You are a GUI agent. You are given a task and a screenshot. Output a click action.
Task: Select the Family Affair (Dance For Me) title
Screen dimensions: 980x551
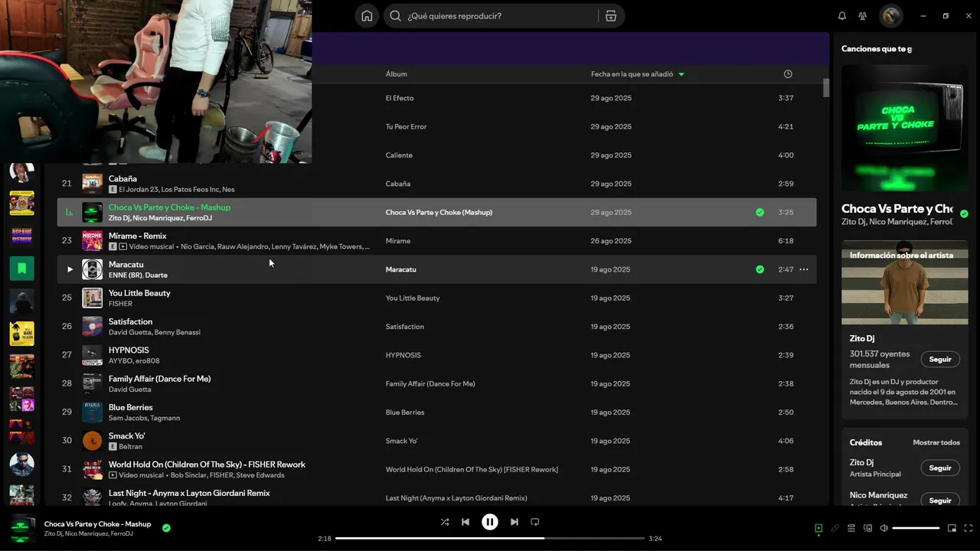point(159,379)
